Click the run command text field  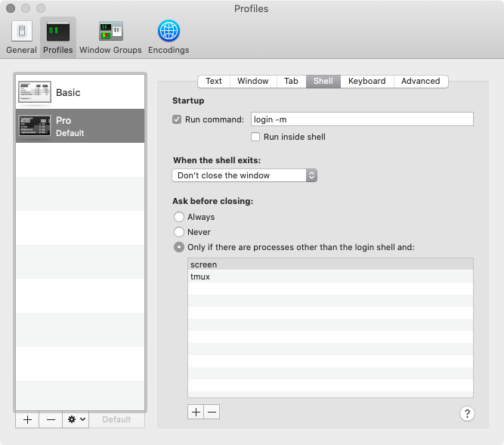tap(361, 119)
